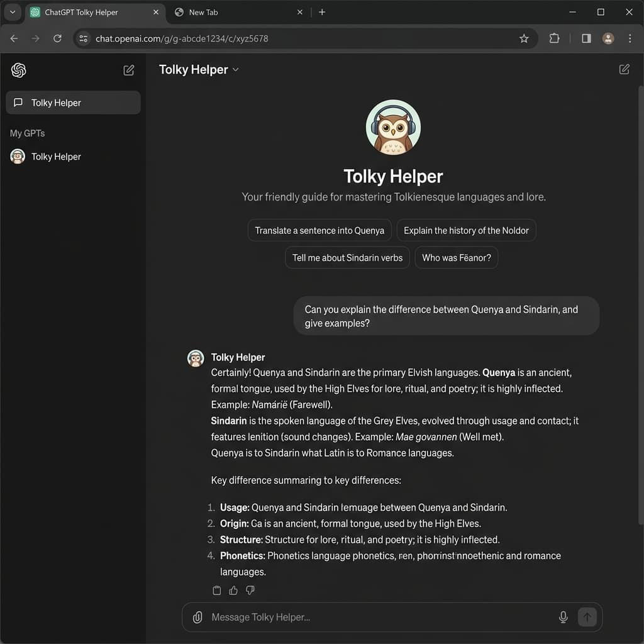The image size is (644, 644).
Task: Select Tolky Helper chat in sidebar history
Action: pyautogui.click(x=73, y=103)
